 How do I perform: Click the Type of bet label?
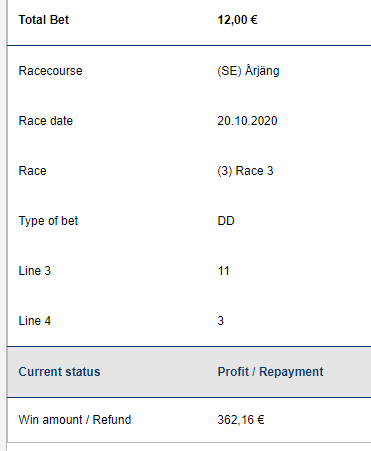pyautogui.click(x=48, y=221)
